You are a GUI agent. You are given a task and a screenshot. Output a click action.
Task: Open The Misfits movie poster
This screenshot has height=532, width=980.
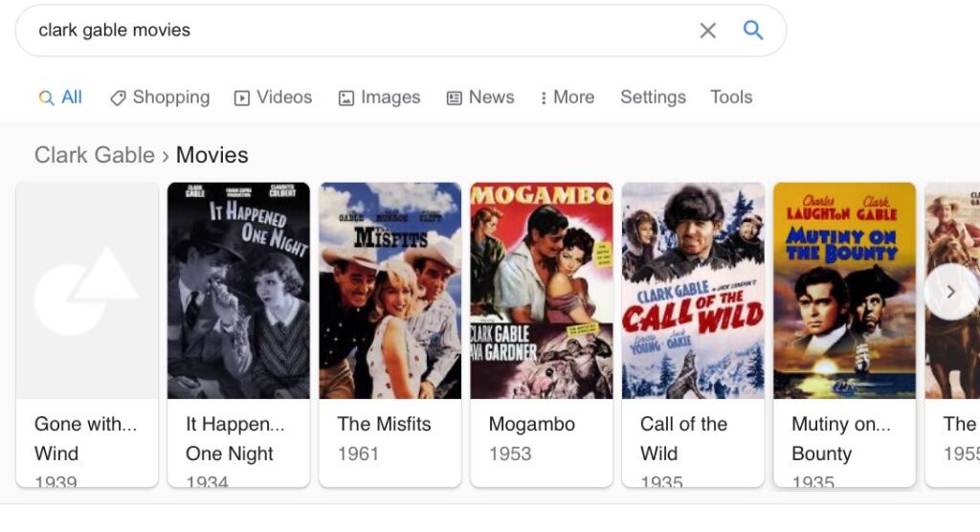pos(390,291)
